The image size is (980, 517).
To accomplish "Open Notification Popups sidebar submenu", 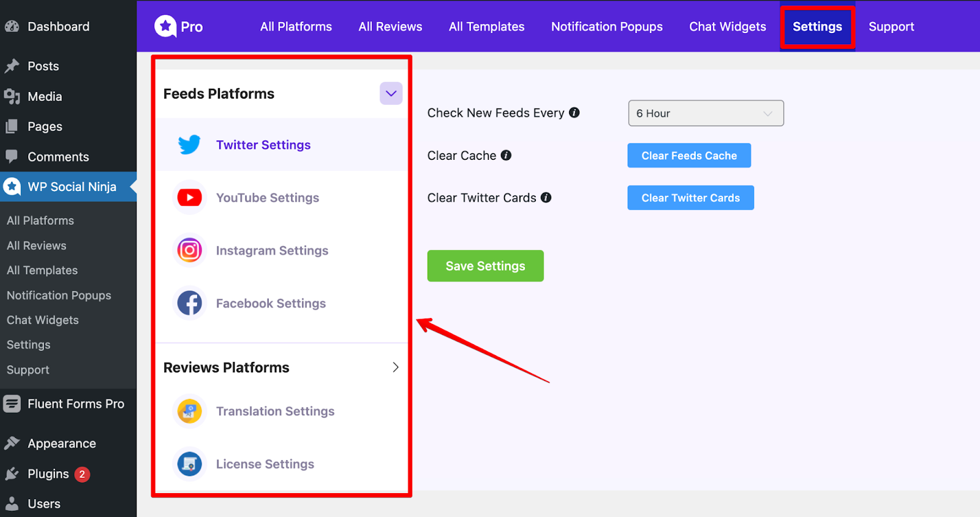I will click(x=59, y=295).
